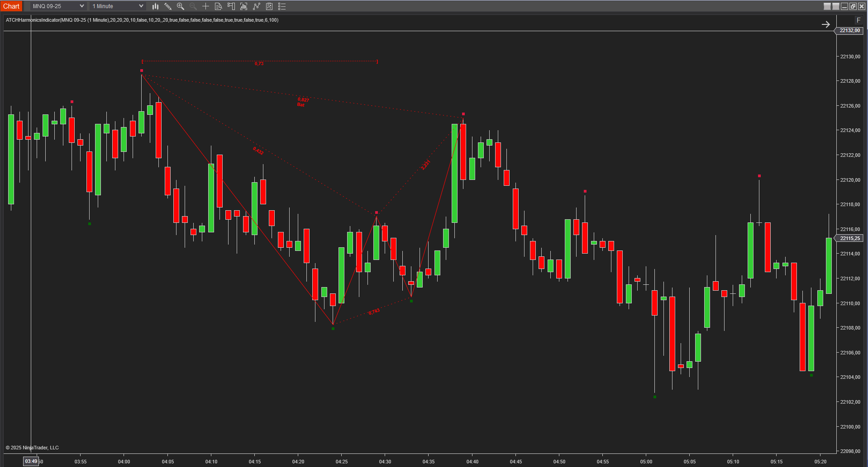This screenshot has width=868, height=467.
Task: Click the zoom in magnifier icon
Action: [x=181, y=6]
